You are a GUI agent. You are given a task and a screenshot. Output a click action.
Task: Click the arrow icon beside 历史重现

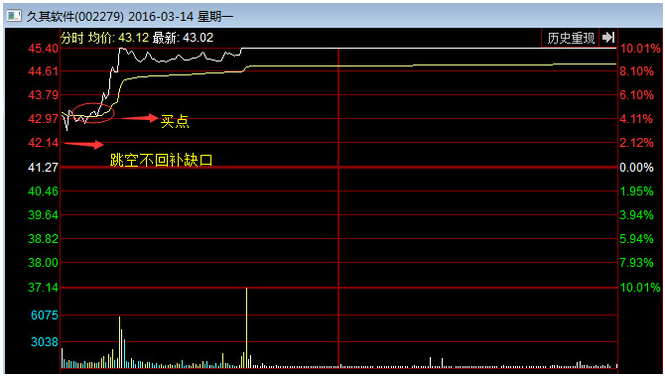click(608, 38)
